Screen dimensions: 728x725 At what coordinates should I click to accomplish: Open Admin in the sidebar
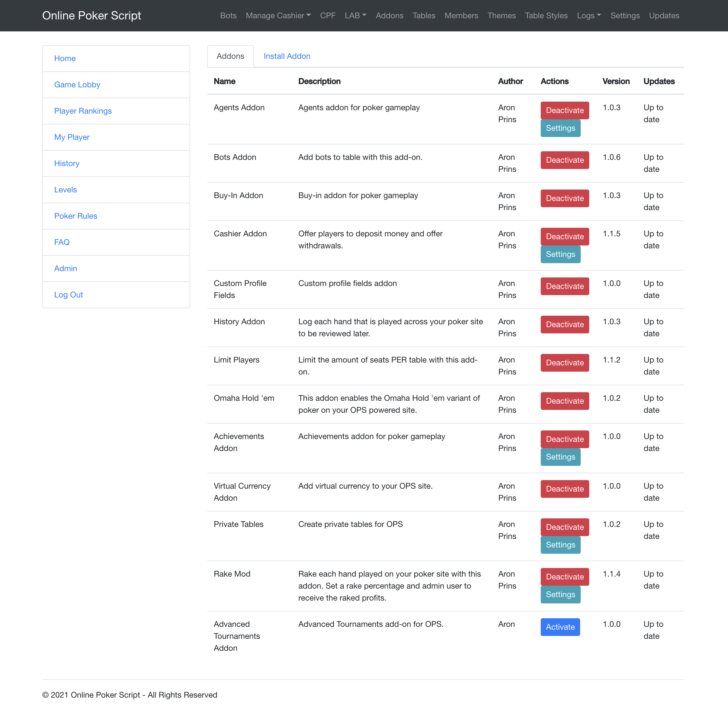pyautogui.click(x=116, y=269)
